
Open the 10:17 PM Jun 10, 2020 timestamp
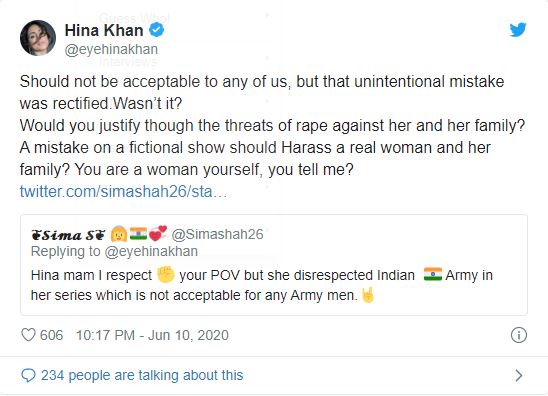pyautogui.click(x=152, y=335)
